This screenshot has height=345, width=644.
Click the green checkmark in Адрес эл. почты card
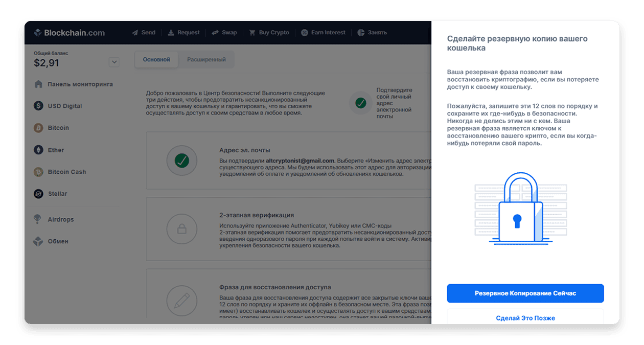coord(181,161)
